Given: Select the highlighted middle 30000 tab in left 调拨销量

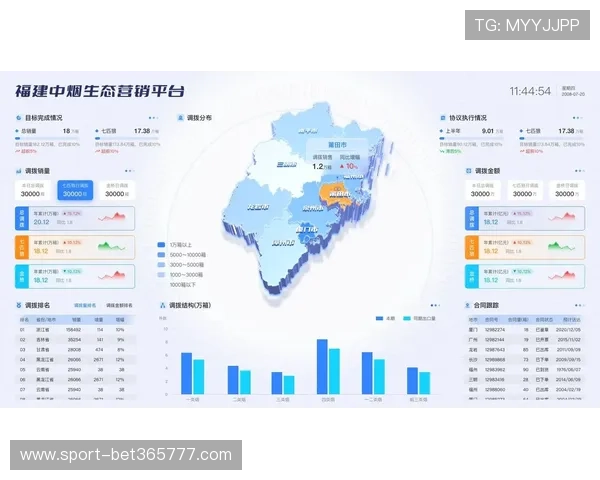Looking at the screenshot, I should coord(75,189).
